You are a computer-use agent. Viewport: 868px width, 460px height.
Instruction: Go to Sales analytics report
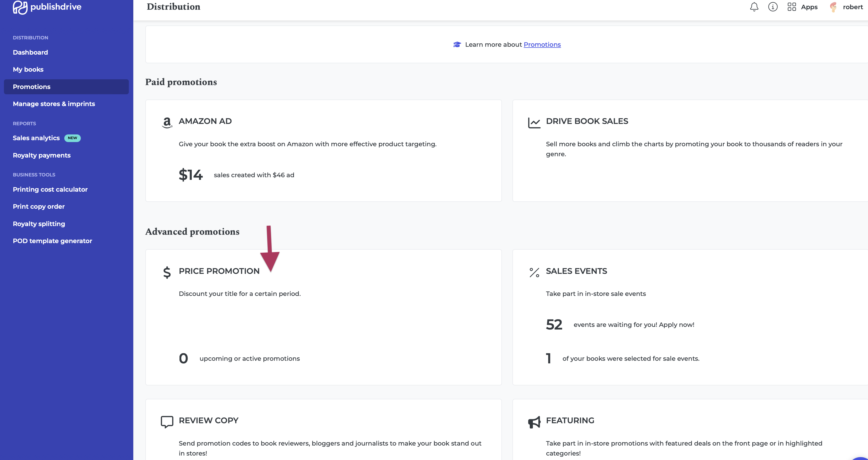coord(36,138)
